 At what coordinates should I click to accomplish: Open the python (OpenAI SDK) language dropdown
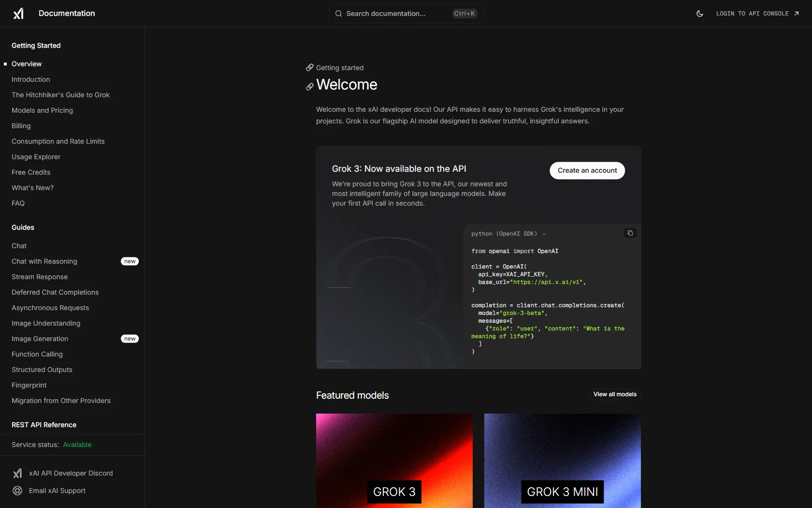click(508, 234)
